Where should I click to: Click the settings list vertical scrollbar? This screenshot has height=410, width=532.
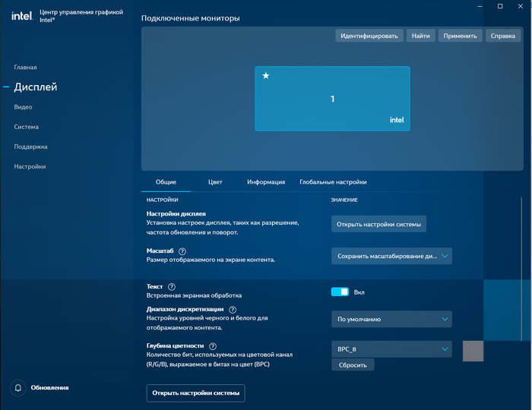point(521,269)
